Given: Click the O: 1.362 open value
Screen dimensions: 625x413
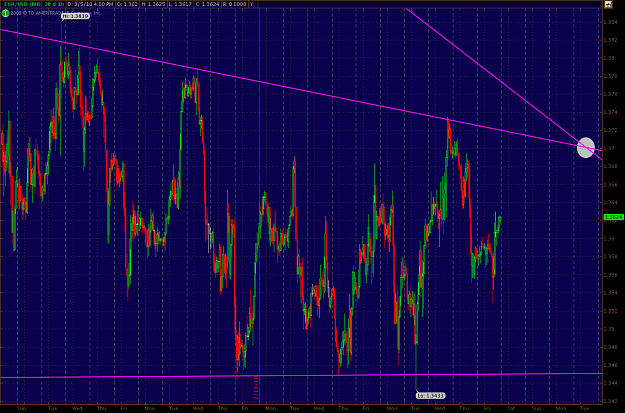Looking at the screenshot, I should coord(127,4).
